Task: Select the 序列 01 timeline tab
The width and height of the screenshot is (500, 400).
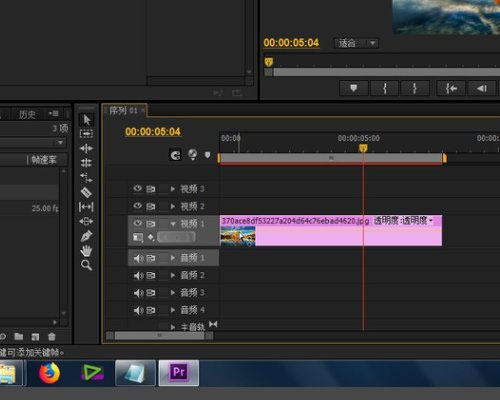Action: (x=123, y=110)
